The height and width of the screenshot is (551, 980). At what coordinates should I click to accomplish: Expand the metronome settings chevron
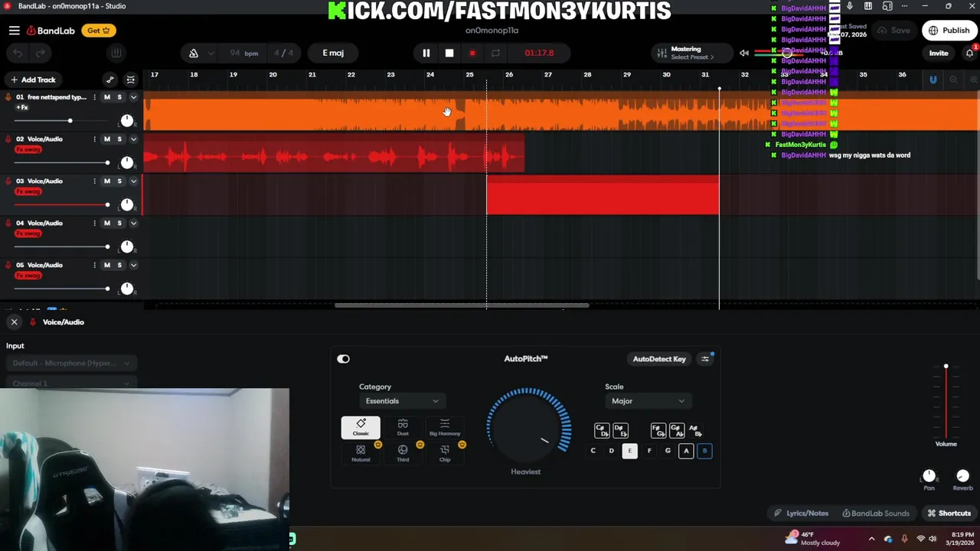click(212, 53)
